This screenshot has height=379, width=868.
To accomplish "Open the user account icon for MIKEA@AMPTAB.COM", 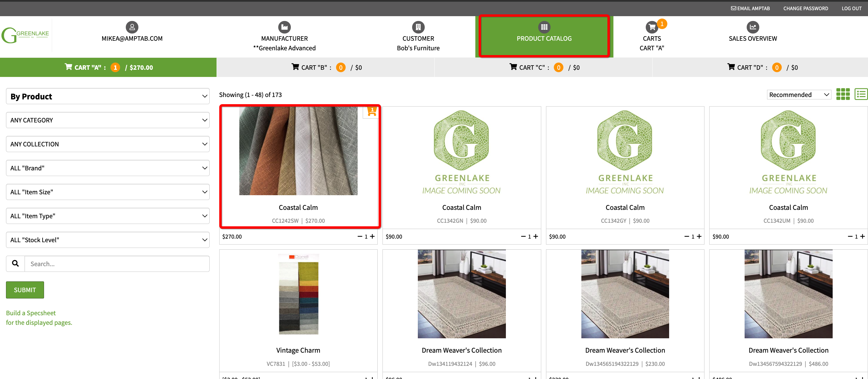I will [132, 27].
